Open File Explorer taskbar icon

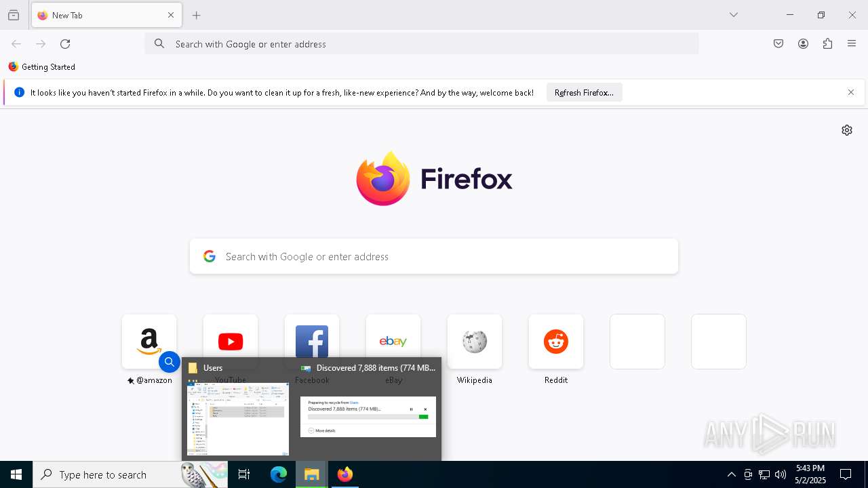point(312,474)
